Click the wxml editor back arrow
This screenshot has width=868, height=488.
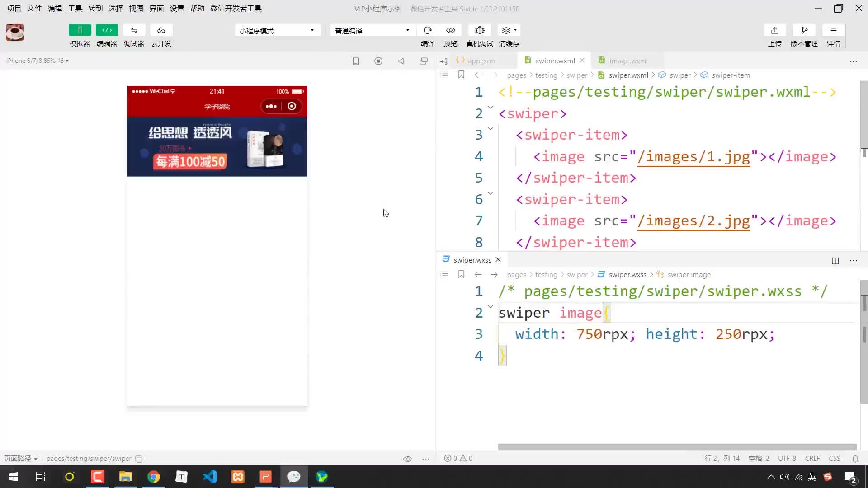[478, 75]
